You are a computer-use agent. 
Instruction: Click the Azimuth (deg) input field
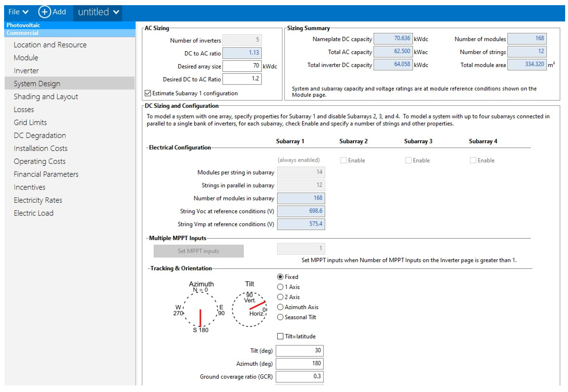300,364
